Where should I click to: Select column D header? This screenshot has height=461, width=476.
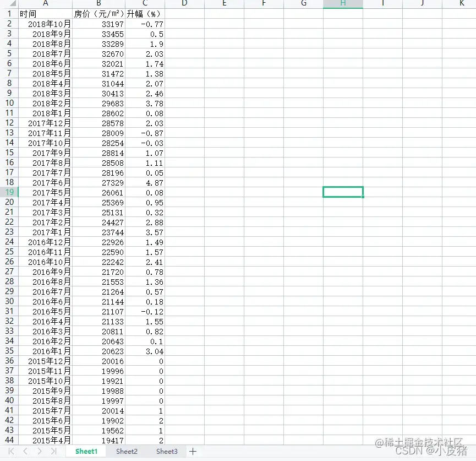184,4
